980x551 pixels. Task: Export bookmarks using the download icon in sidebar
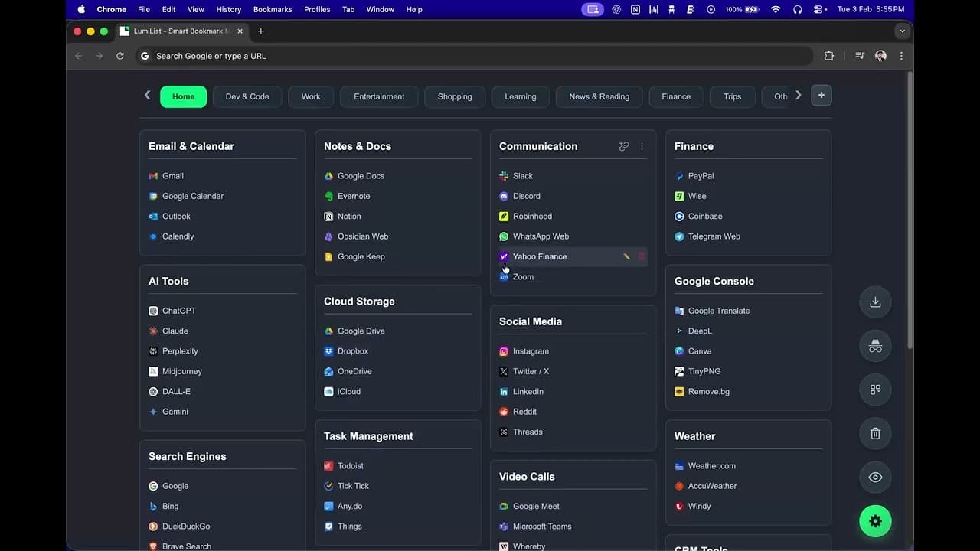[875, 302]
